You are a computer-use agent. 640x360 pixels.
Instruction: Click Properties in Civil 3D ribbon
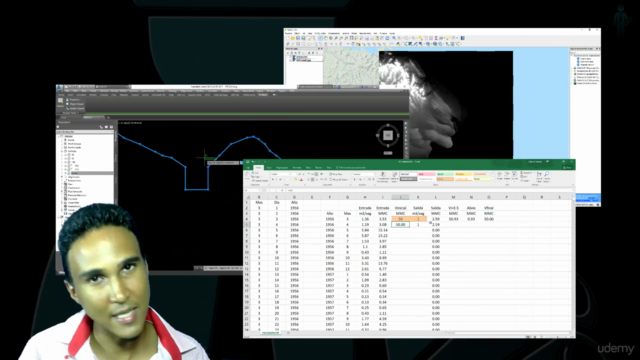(x=73, y=100)
